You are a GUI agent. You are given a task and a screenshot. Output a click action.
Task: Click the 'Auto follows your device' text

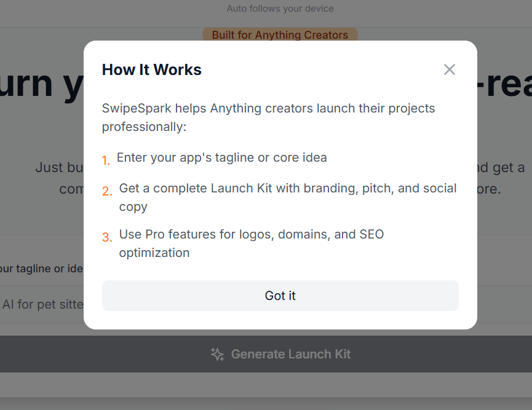[x=280, y=9]
